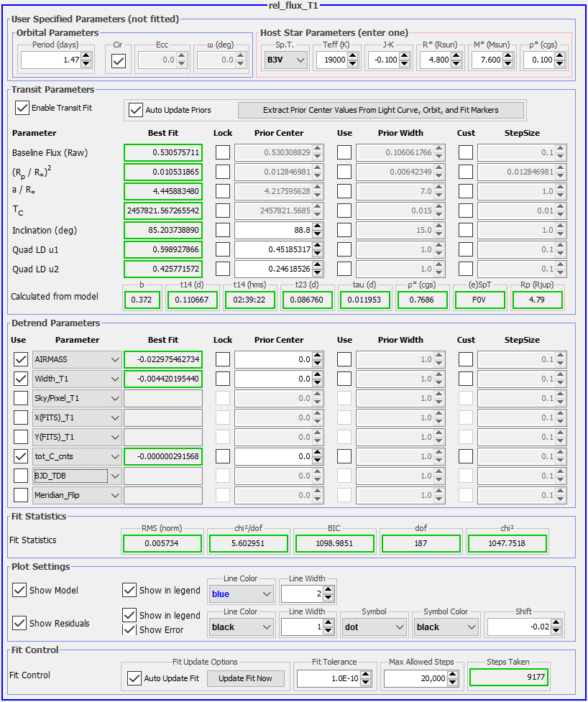Increase the R* (Rsun) value arrow

(456, 56)
